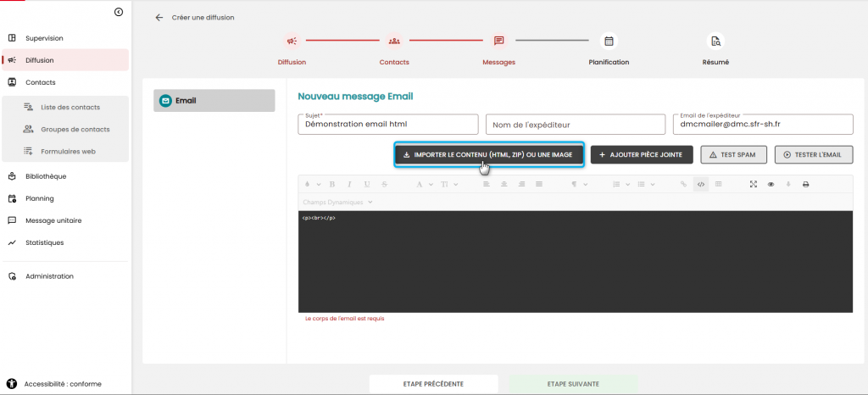Click the Test Spam button
Screen dimensions: 868x395
point(733,155)
